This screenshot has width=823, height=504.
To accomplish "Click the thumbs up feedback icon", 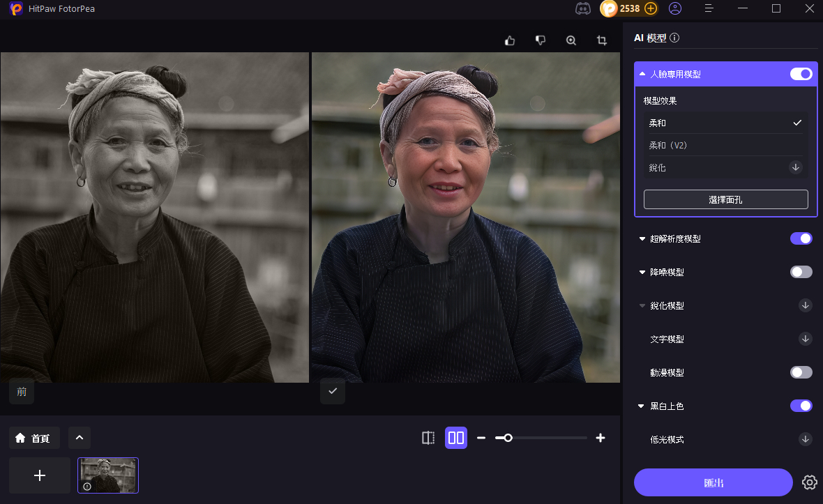I will 510,40.
